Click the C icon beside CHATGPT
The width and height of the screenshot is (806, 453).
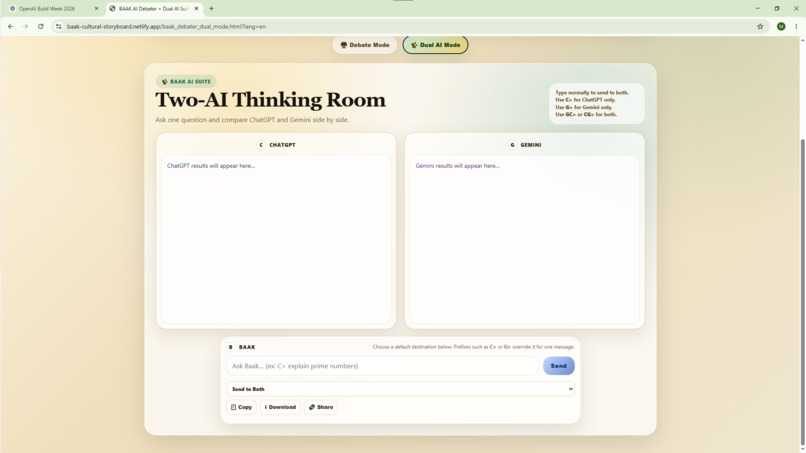click(261, 145)
